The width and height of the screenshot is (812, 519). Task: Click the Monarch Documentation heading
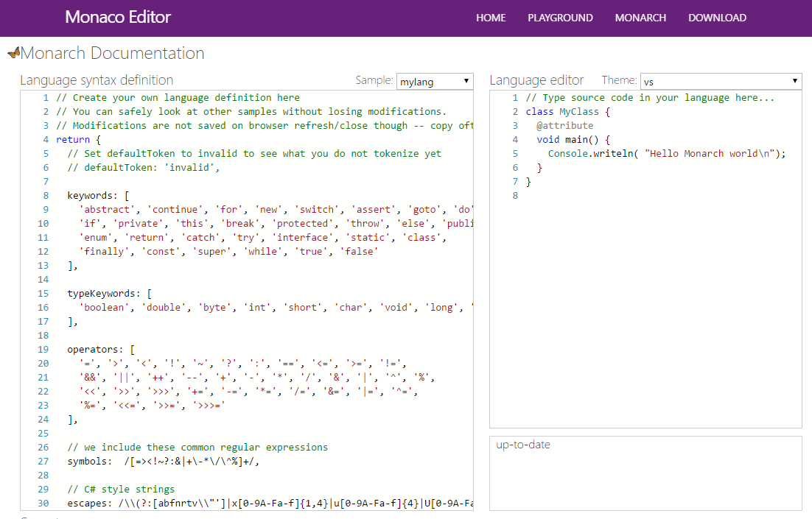[113, 53]
